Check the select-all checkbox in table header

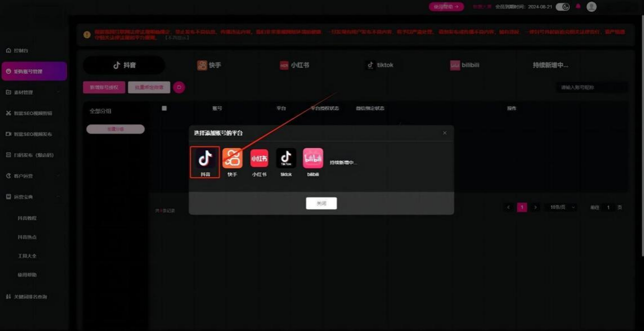pyautogui.click(x=164, y=108)
